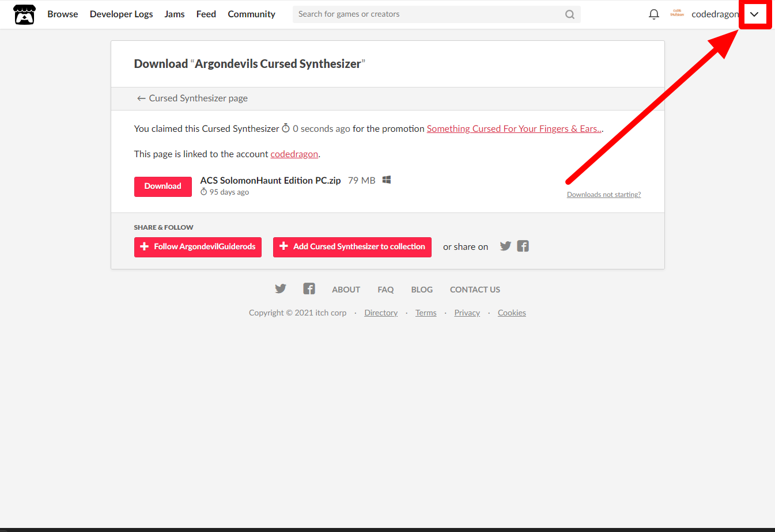
Task: Click the codedragon avatar image
Action: (x=677, y=14)
